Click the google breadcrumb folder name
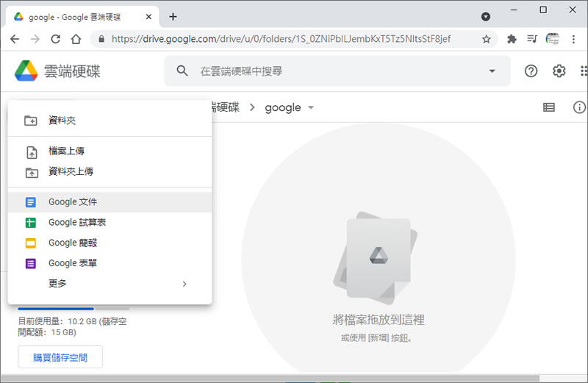 pyautogui.click(x=283, y=107)
